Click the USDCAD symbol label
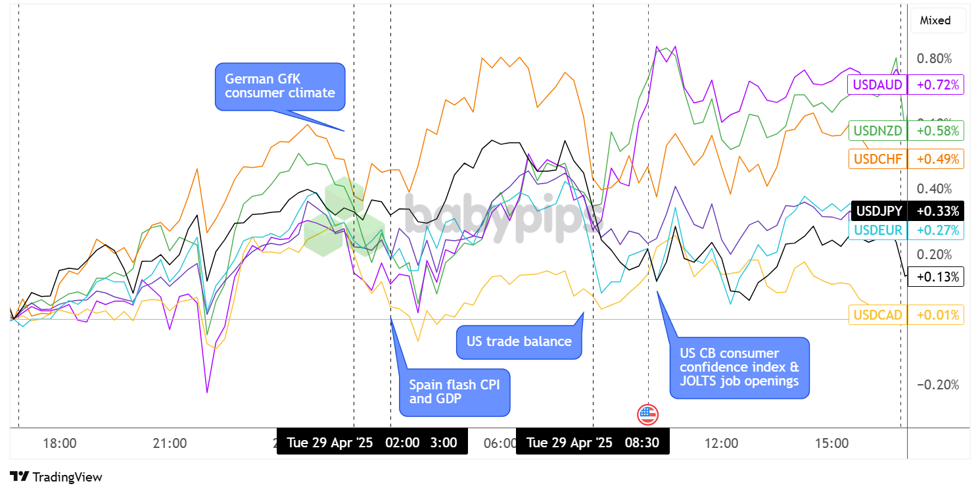 point(877,314)
